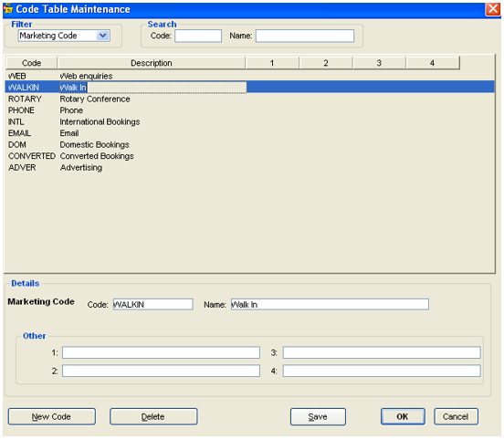Screen dimensions: 504x440
Task: Click the Other field 2 input
Action: pos(161,371)
